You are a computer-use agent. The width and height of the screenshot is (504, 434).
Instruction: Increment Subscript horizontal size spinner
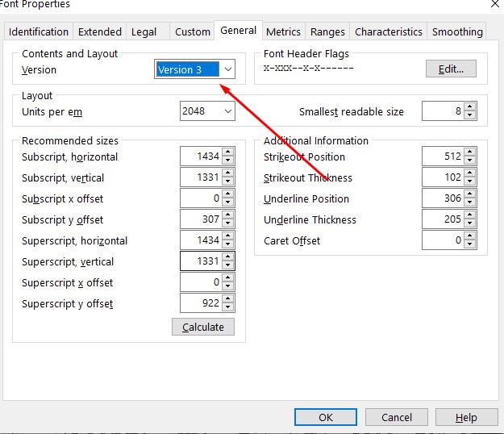(x=228, y=152)
